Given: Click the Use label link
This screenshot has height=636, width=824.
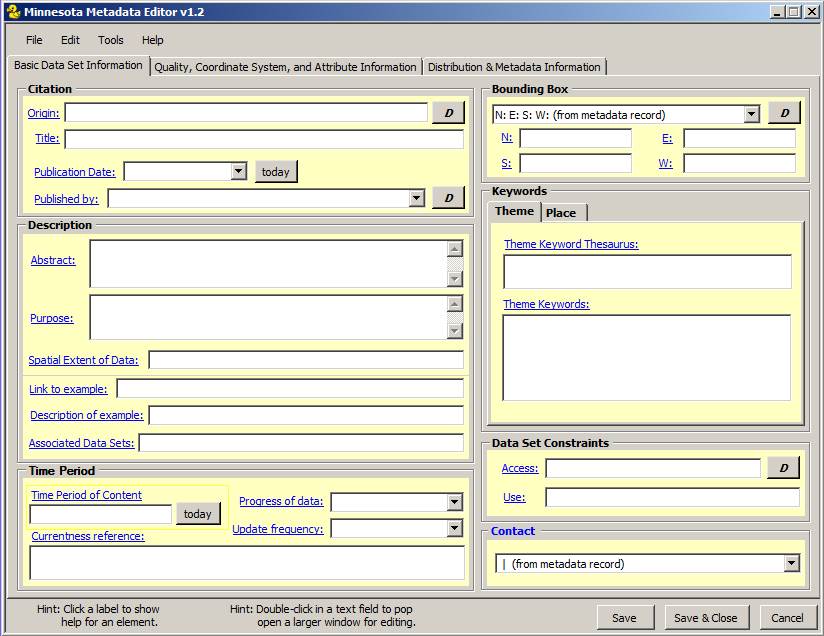Looking at the screenshot, I should point(514,497).
